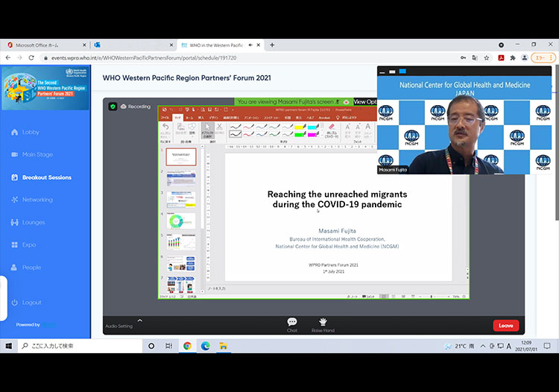Go to Main Stage in the sidebar
Screen dimensions: 559x392
coord(37,154)
